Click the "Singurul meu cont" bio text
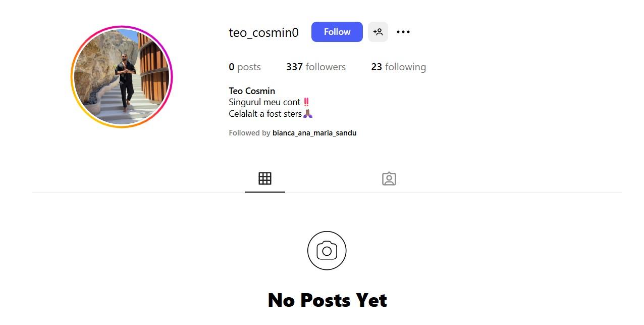The image size is (644, 325). pyautogui.click(x=264, y=102)
